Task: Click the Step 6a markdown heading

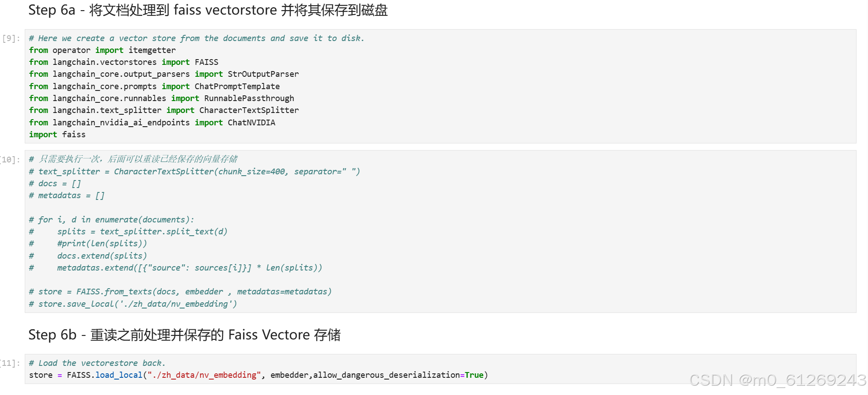Action: click(208, 10)
